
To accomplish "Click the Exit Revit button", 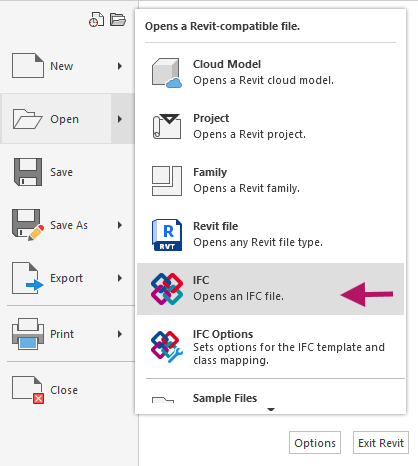I will point(381,443).
